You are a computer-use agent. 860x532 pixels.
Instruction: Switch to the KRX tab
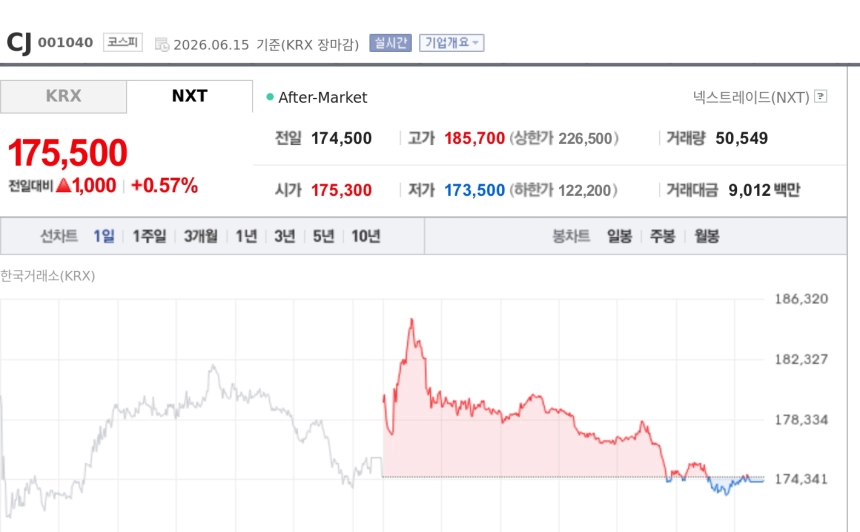coord(64,97)
